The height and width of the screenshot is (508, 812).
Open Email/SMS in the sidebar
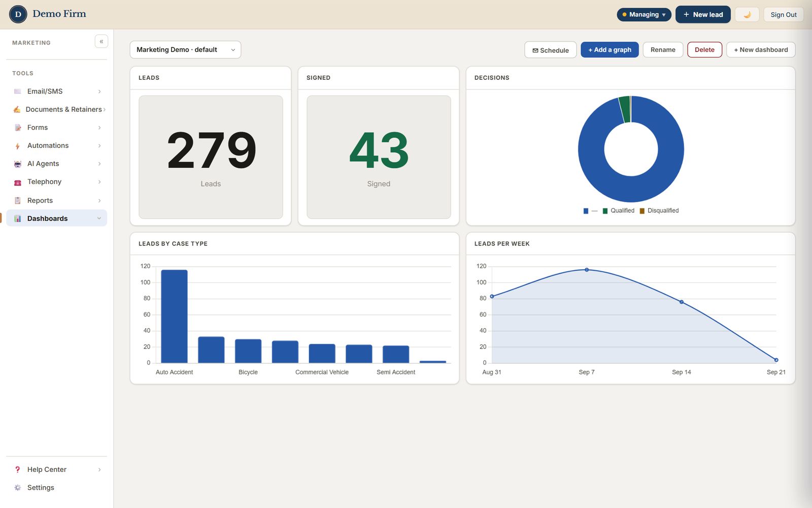coord(57,91)
